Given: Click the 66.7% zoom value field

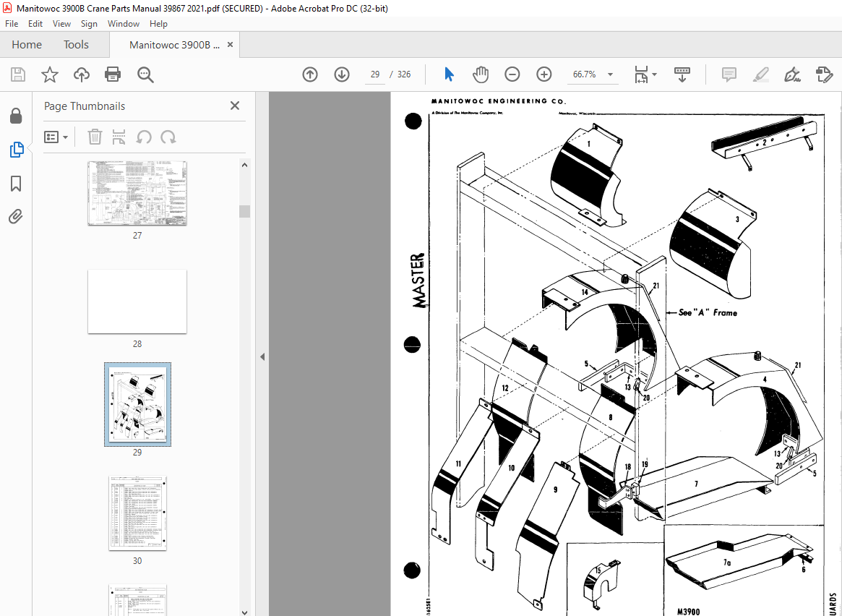Looking at the screenshot, I should click(585, 74).
